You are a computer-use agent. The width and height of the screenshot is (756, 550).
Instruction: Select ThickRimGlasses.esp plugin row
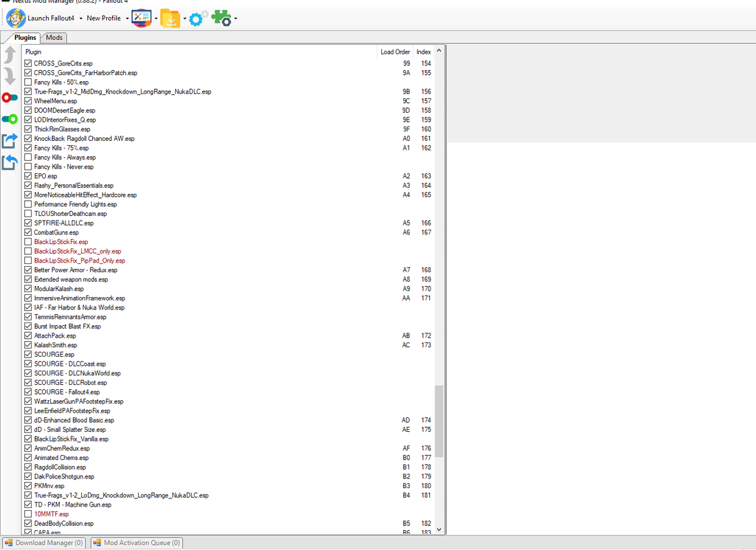[x=228, y=129]
